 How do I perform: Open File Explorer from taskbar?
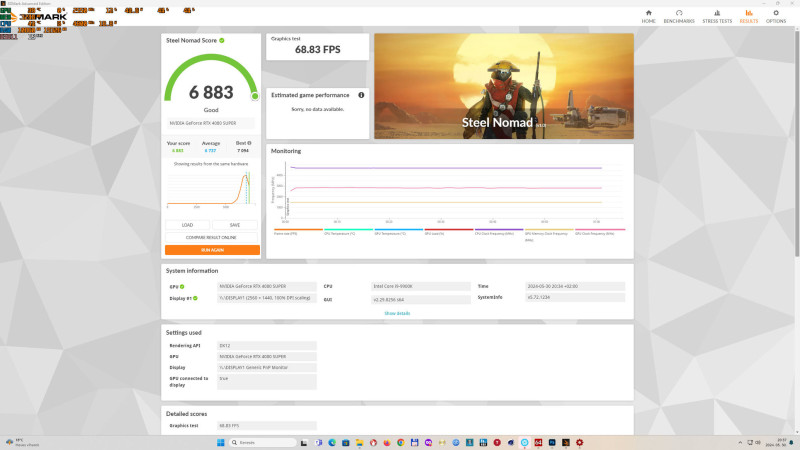click(x=360, y=442)
